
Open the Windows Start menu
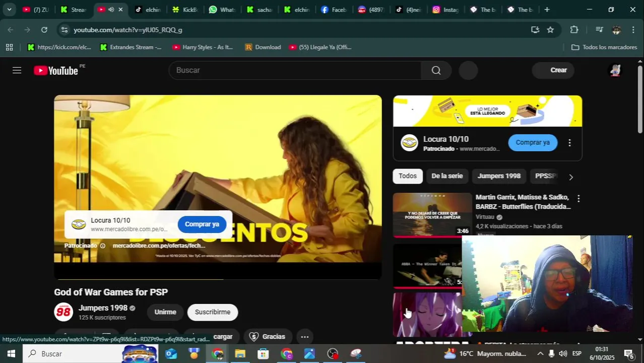(11, 353)
